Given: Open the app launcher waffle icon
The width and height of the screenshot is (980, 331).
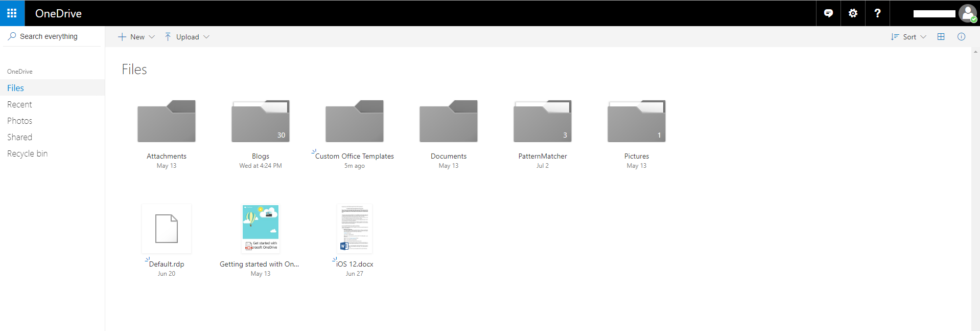Looking at the screenshot, I should tap(12, 13).
